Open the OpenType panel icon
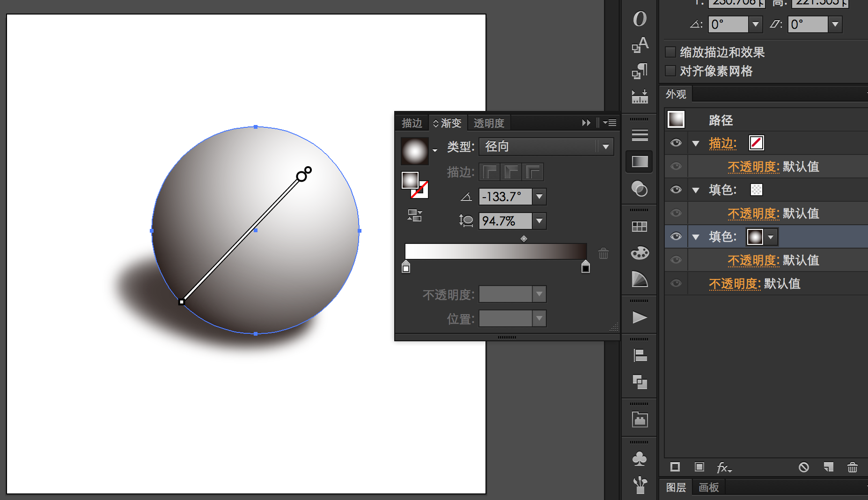 (x=640, y=19)
